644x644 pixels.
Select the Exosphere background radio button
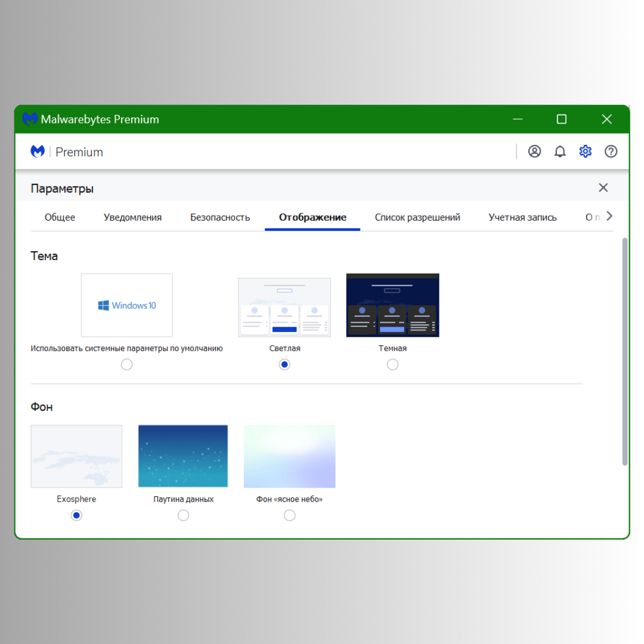click(76, 515)
